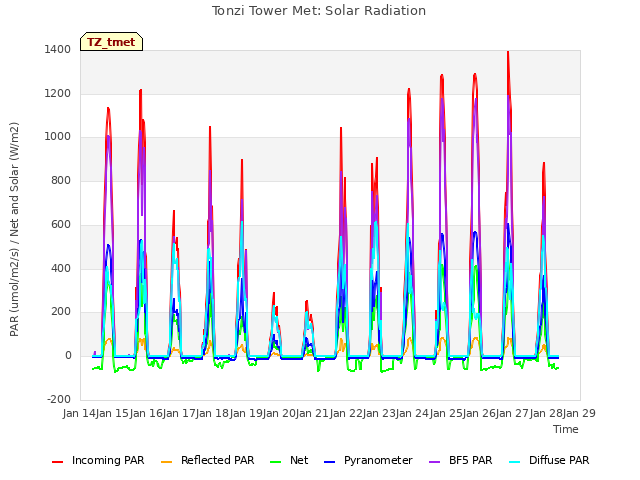Image resolution: width=640 pixels, height=480 pixels.
Task: Click the y-axis tick label 1400
Action: (58, 50)
